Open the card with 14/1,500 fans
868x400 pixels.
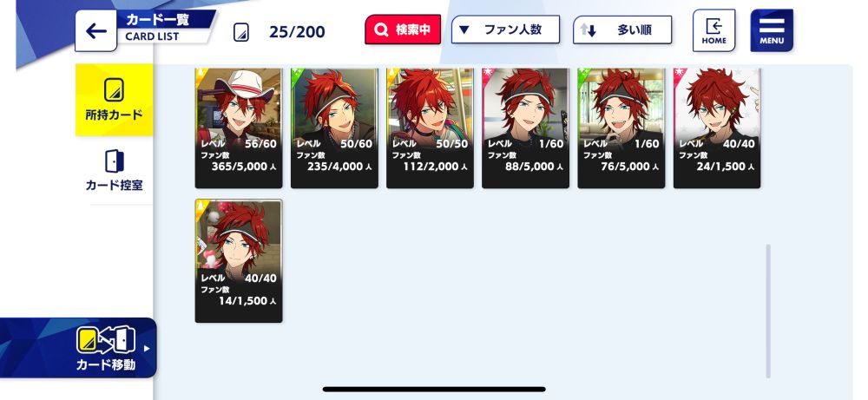click(239, 261)
